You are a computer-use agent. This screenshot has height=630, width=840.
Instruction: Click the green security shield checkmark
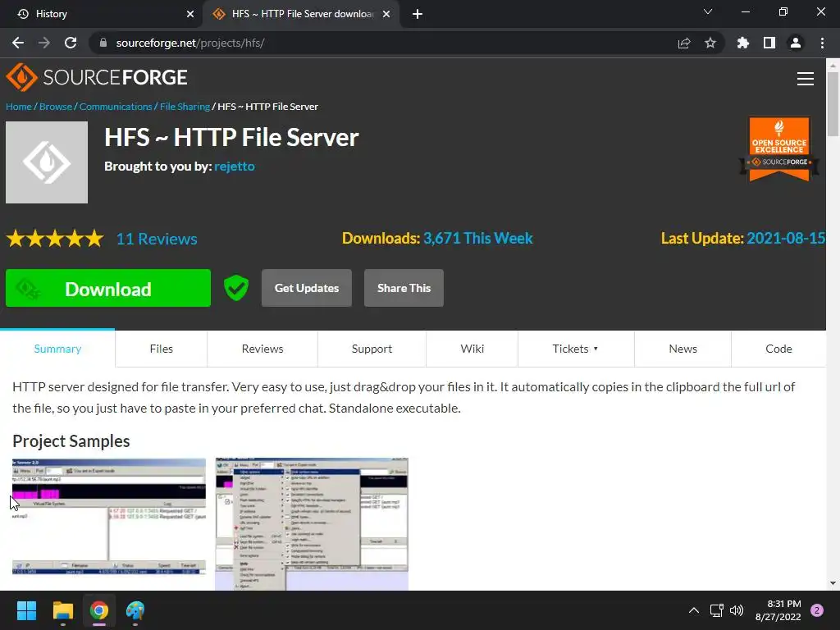pos(236,288)
